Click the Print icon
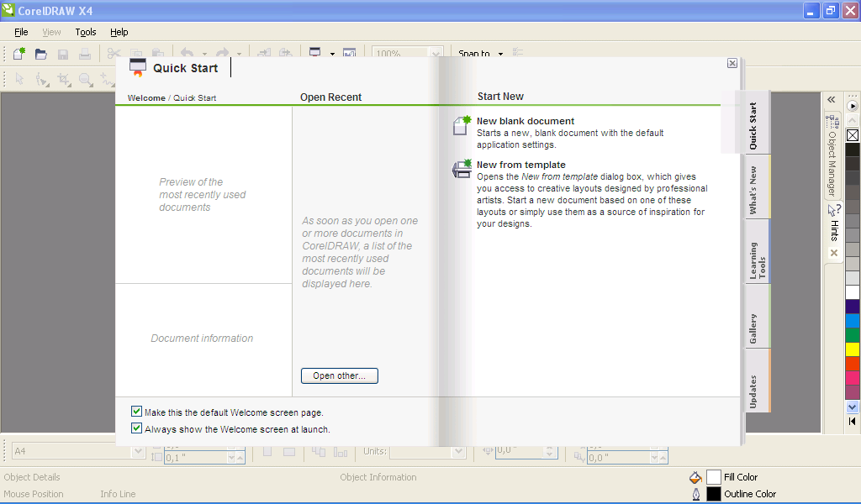This screenshot has width=861, height=504. [x=84, y=53]
